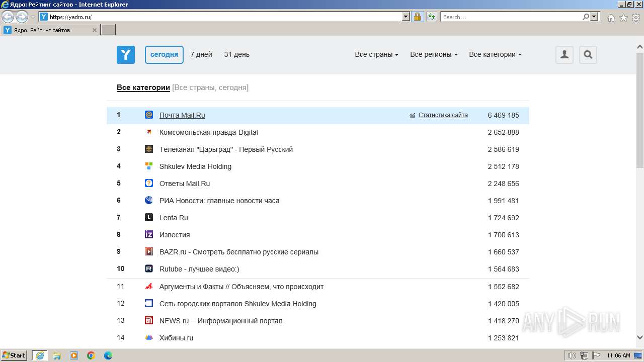The image size is (644, 362).
Task: Open the File Explorer folder taskbar icon
Action: point(57,355)
